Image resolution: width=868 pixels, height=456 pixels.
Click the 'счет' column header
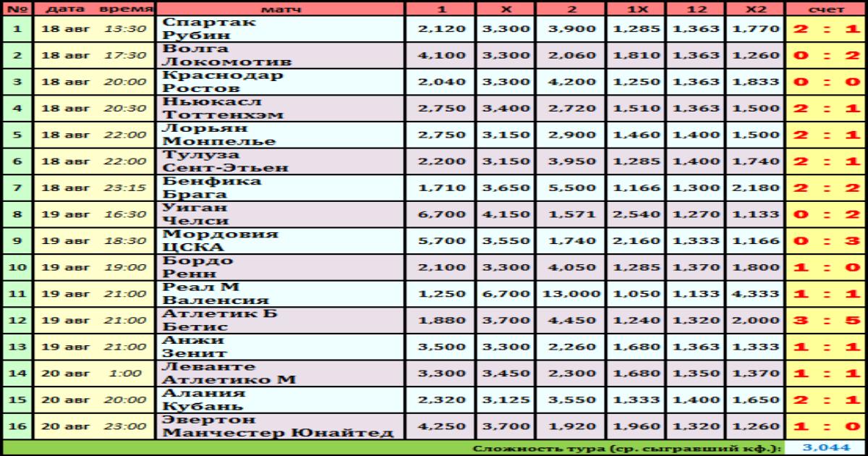point(826,9)
